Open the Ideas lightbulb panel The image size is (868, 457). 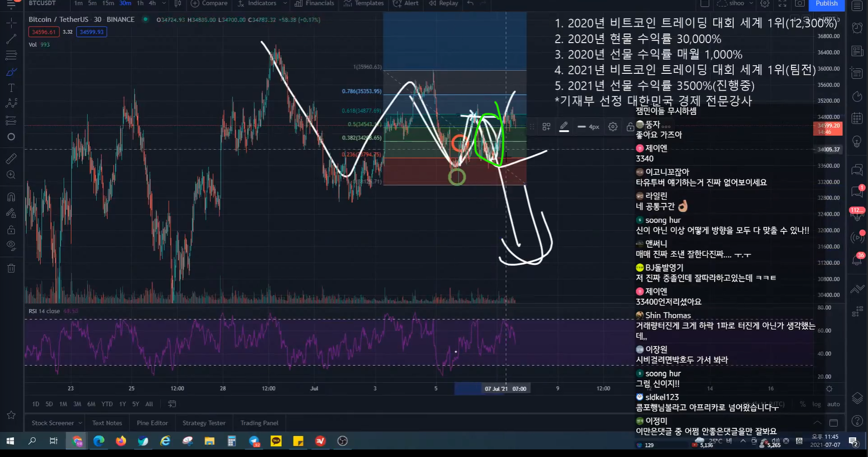(857, 141)
